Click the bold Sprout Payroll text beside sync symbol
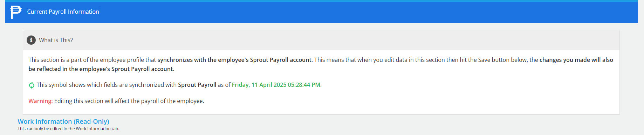The image size is (644, 135). 197,85
